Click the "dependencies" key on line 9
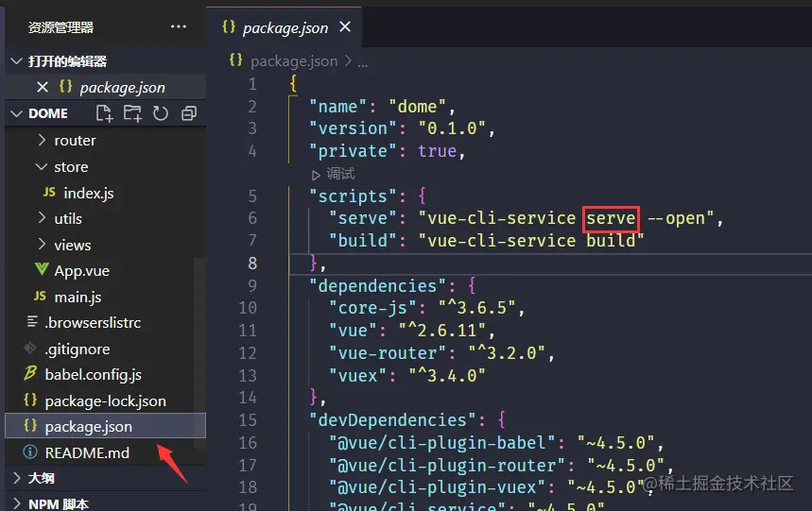 coord(377,286)
